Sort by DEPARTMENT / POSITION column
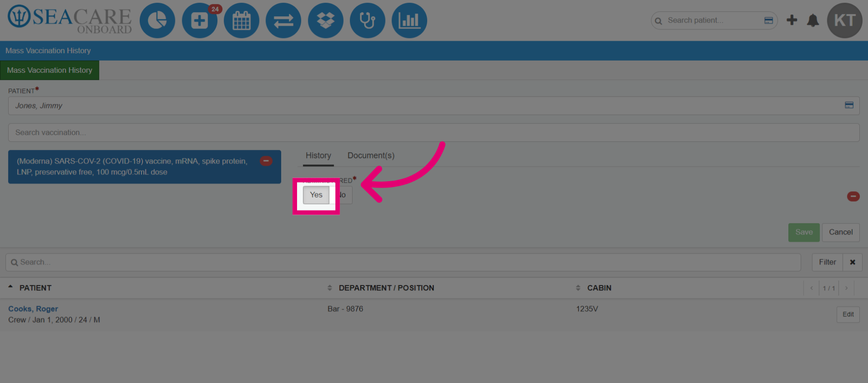 tap(386, 288)
